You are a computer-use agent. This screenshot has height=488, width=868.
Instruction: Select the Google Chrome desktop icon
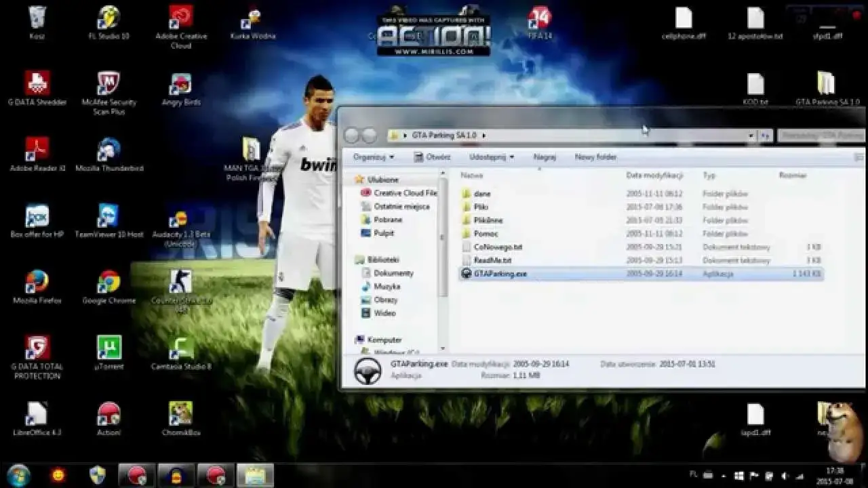[x=108, y=283]
